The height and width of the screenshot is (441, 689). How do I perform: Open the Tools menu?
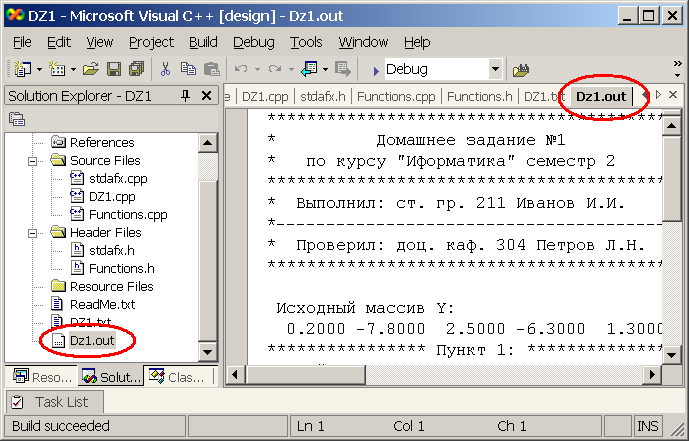306,42
